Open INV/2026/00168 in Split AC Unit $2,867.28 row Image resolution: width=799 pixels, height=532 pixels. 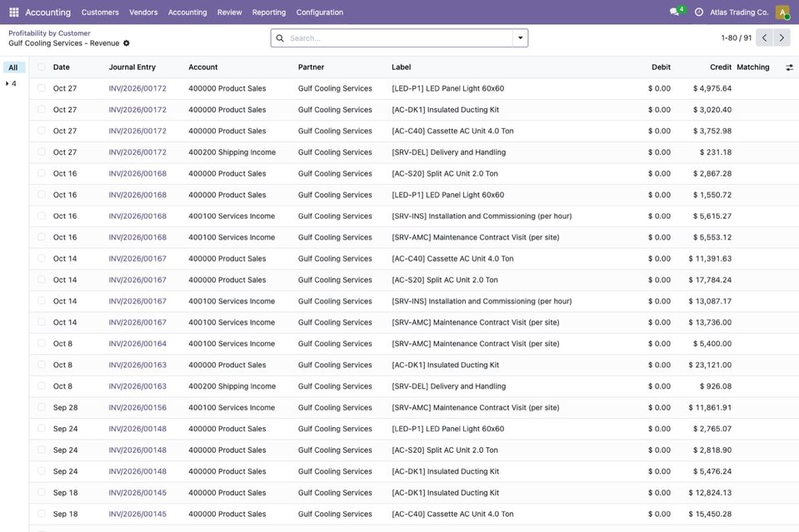pos(137,174)
